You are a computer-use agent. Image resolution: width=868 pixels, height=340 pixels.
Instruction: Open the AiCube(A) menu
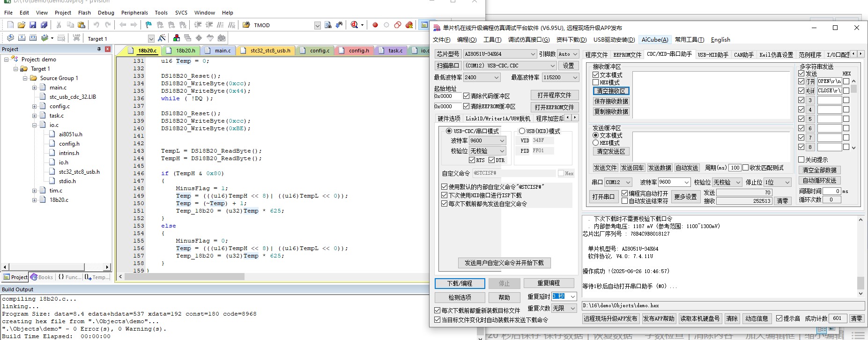coord(655,40)
